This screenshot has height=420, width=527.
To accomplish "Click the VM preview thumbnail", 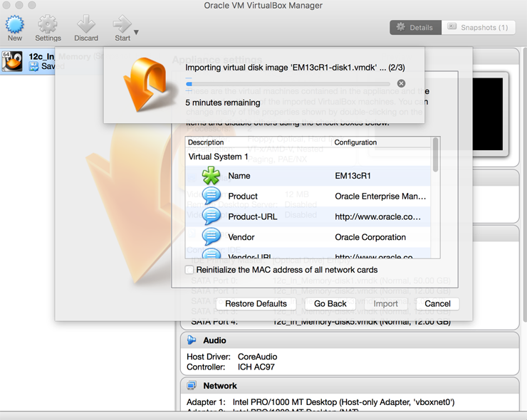I will coord(487,114).
